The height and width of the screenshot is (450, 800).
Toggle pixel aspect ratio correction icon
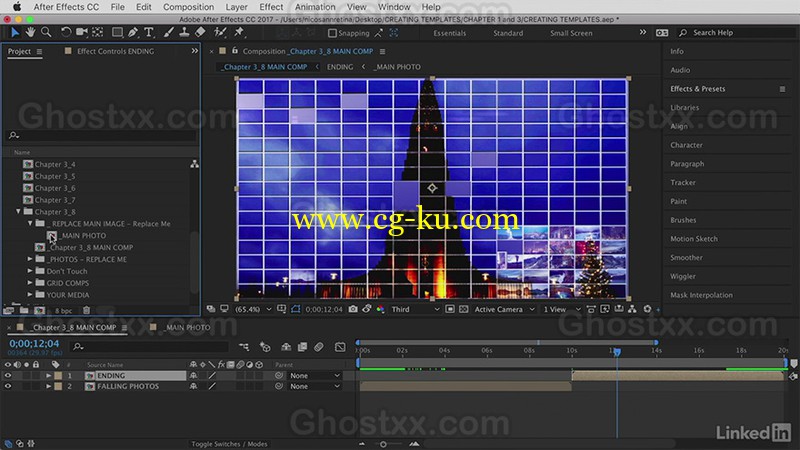pos(591,309)
